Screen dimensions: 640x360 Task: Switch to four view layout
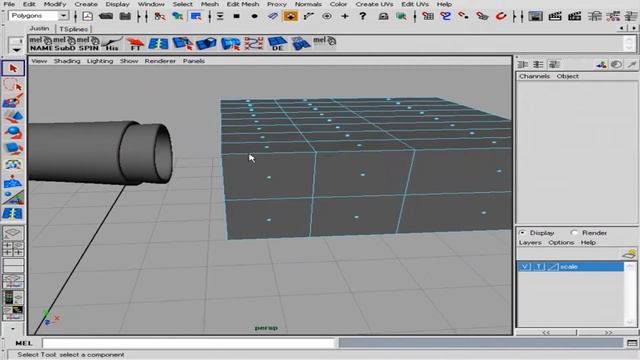pyautogui.click(x=13, y=249)
